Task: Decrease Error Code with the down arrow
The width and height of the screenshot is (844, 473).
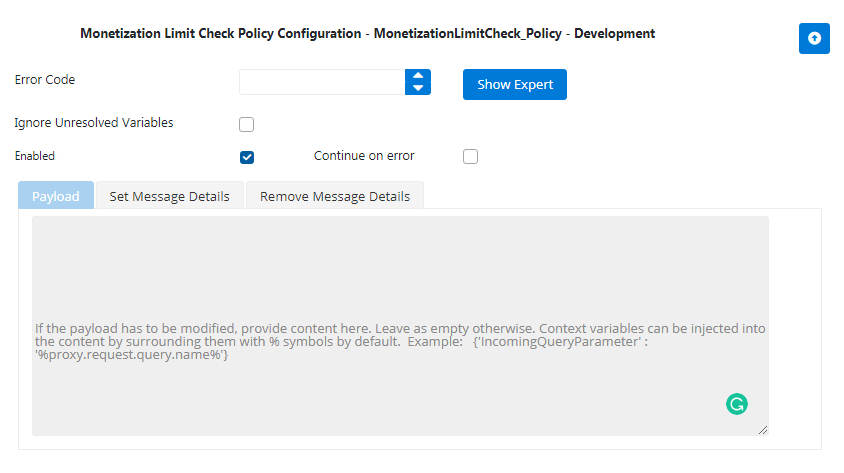Action: (418, 88)
